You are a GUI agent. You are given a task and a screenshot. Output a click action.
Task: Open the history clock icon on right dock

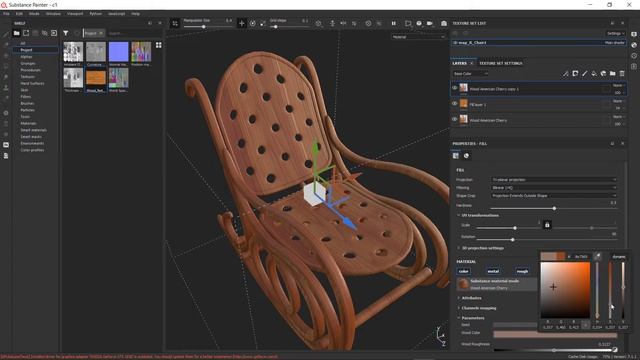(x=634, y=56)
